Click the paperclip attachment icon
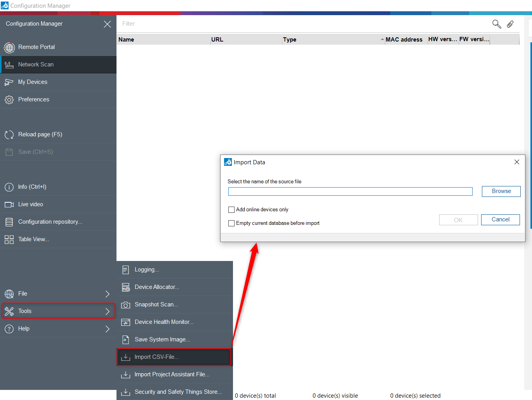Image resolution: width=532 pixels, height=400 pixels. 510,24
